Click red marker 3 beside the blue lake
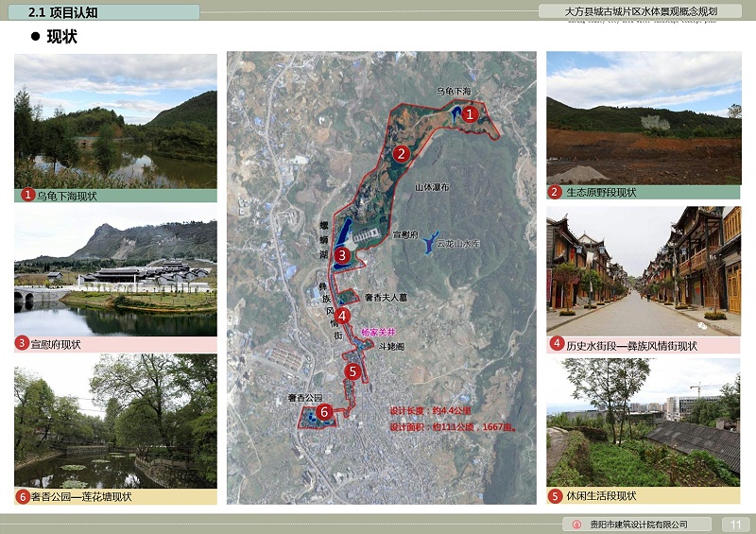Viewport: 756px width, 534px height. click(x=342, y=254)
